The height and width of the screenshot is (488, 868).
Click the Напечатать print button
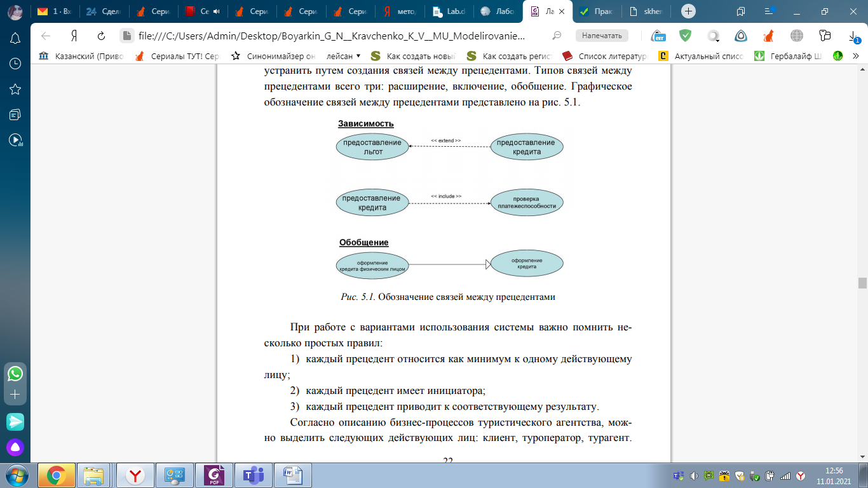click(x=602, y=36)
